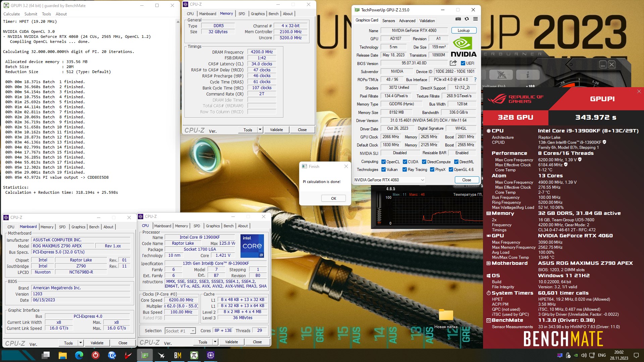Click GPUPI output scrollbar up arrow

178,21
